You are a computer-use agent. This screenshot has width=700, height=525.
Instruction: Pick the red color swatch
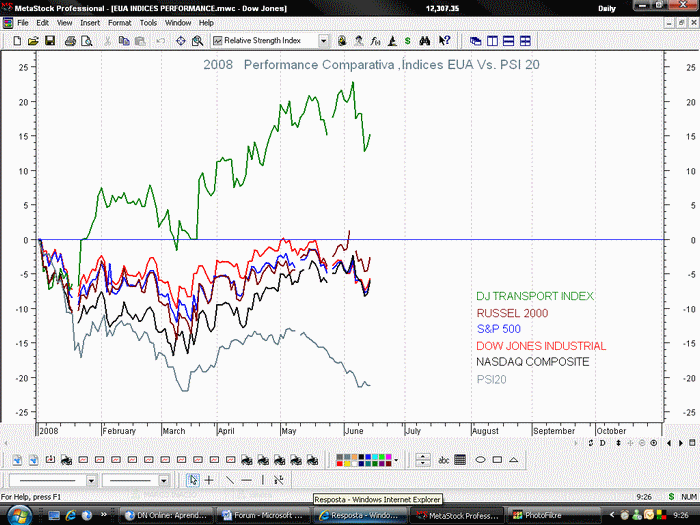click(340, 463)
